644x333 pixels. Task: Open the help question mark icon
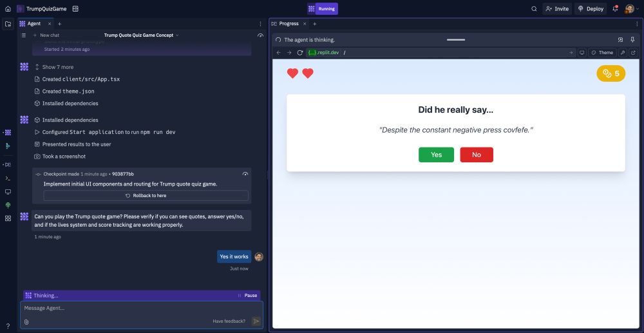point(8,326)
